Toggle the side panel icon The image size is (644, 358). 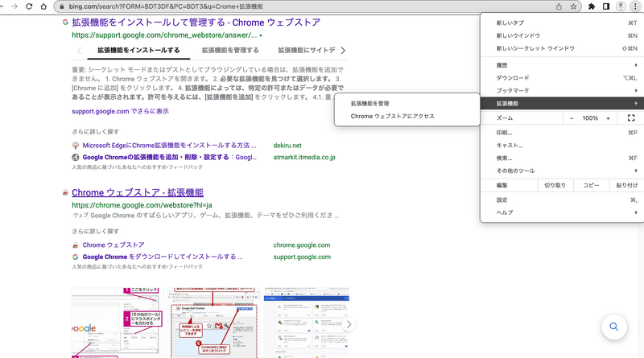[606, 6]
